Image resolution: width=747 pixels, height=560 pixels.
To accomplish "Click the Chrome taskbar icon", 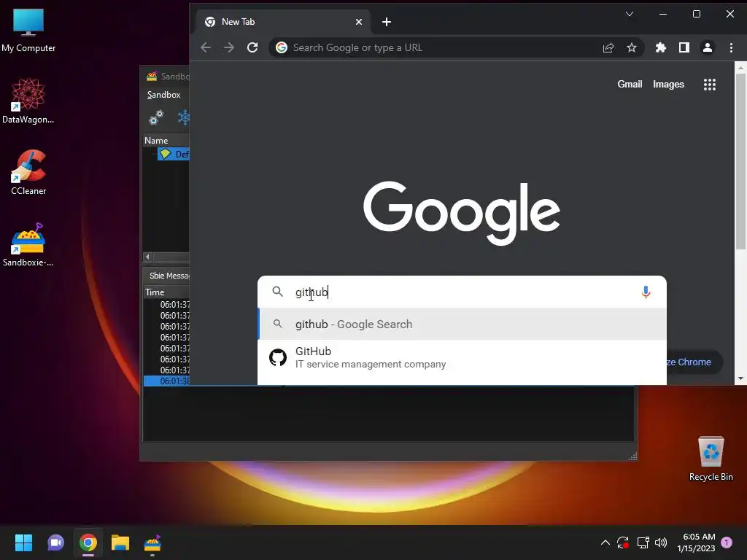I will point(88,542).
